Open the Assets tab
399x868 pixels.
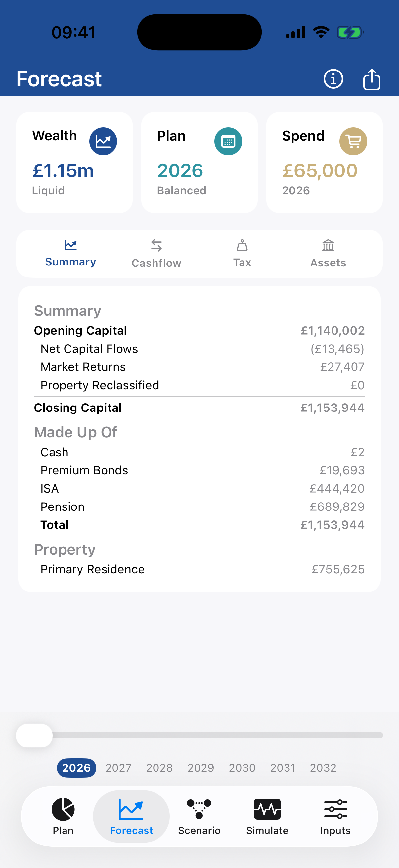point(328,254)
